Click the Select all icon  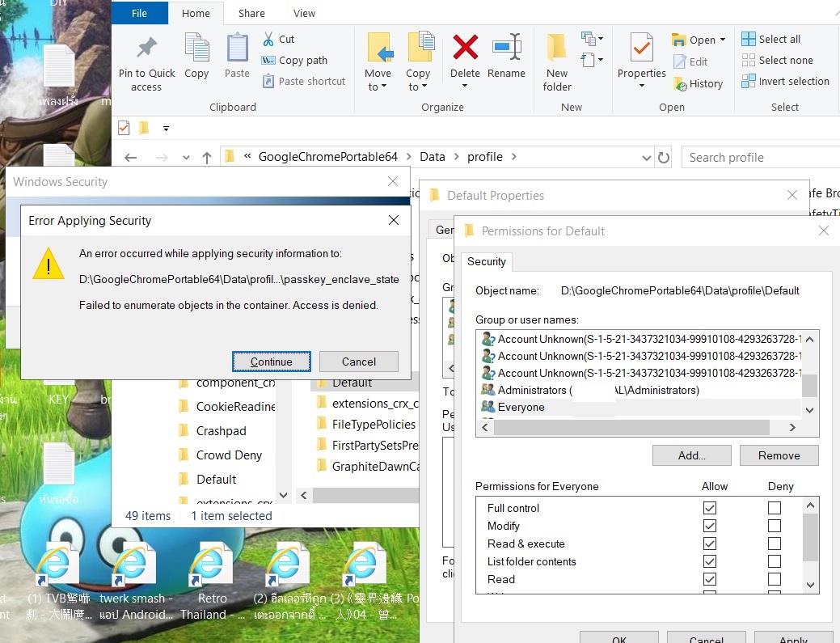[x=749, y=39]
